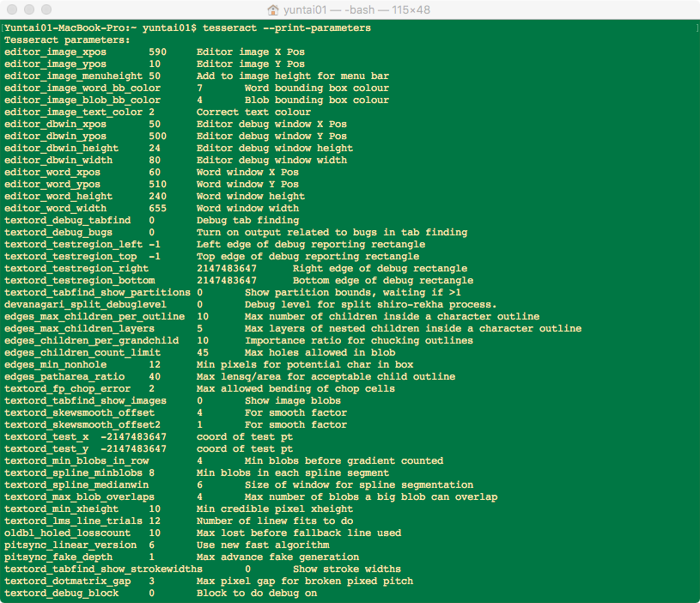This screenshot has height=603, width=700.
Task: Select "textord_testregion_left" parameter name
Action: 73,245
